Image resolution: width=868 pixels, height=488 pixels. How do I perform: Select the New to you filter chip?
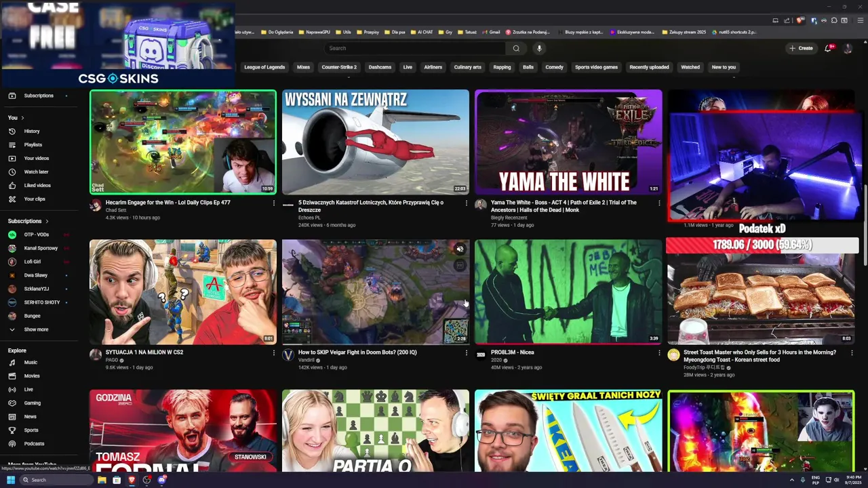[x=724, y=67]
